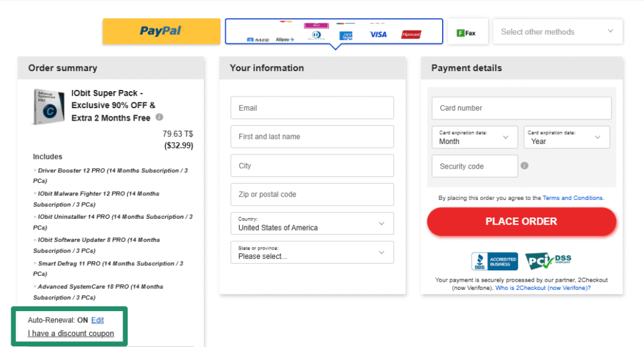The height and width of the screenshot is (347, 644).
Task: Click the American Express card logo
Action: pos(347,36)
